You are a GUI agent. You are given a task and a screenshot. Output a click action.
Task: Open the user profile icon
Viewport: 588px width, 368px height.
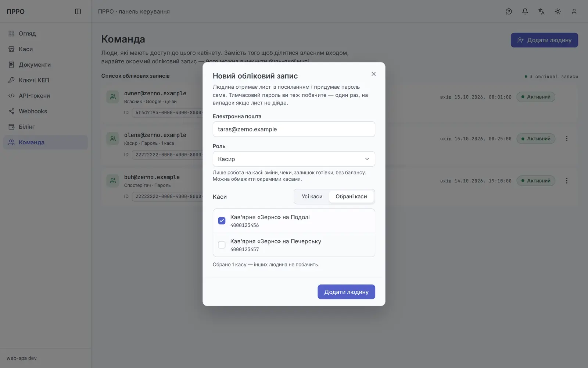tap(574, 11)
